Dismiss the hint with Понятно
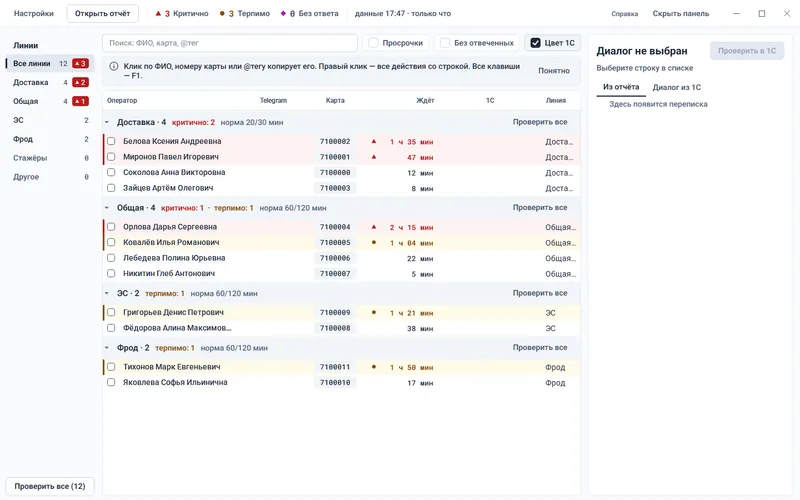 [x=554, y=71]
